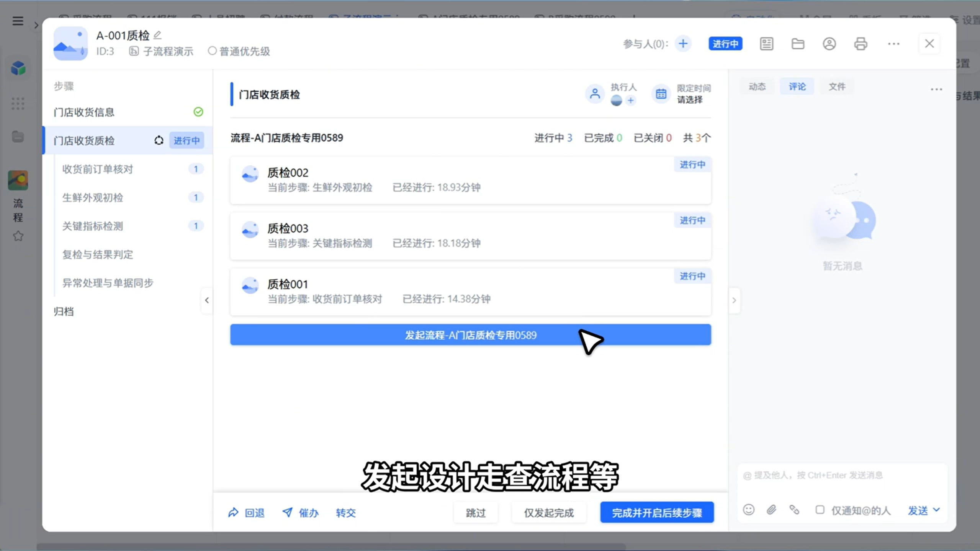This screenshot has width=980, height=551.
Task: Send the comment with 发送
Action: pos(918,510)
